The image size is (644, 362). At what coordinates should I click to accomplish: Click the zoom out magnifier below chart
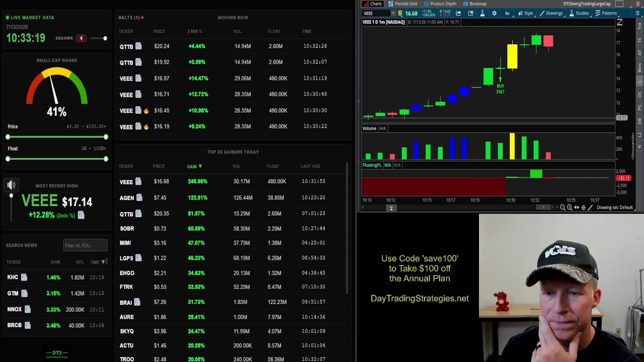[x=563, y=207]
